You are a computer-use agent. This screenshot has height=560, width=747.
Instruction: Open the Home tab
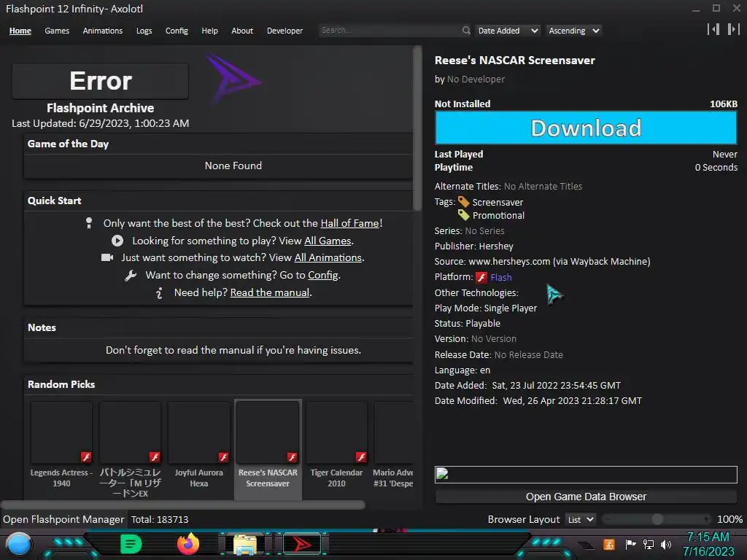point(20,31)
